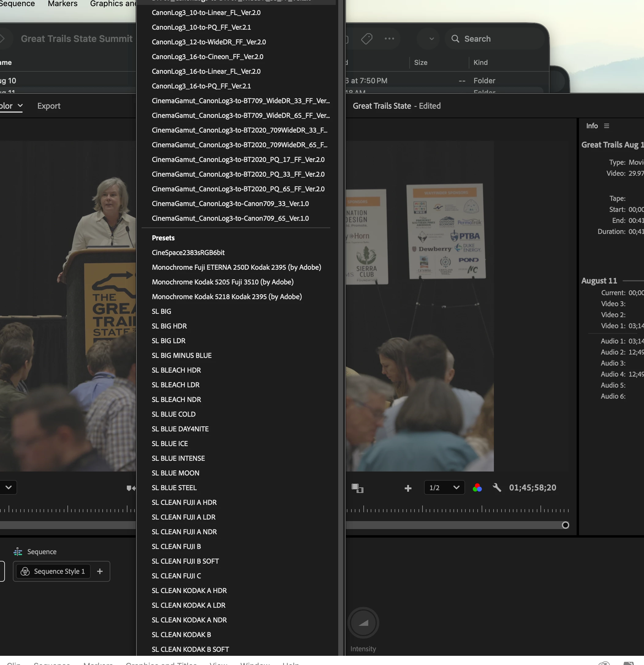
Task: Click the Sequence Style 1 color icon
Action: [x=25, y=571]
